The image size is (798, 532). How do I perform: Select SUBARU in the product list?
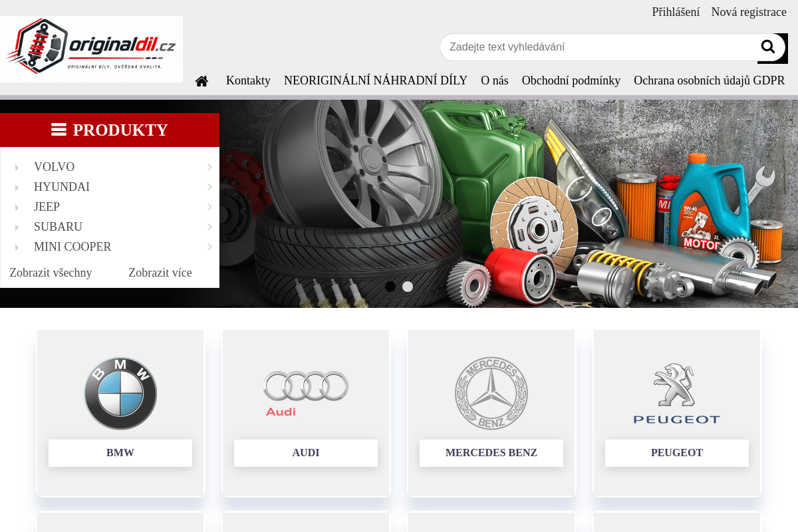point(58,227)
